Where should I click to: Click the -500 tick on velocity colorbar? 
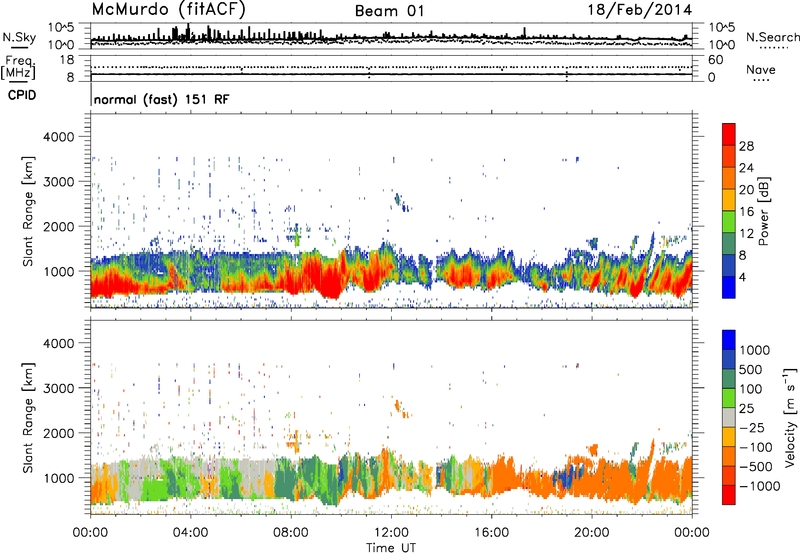(756, 466)
